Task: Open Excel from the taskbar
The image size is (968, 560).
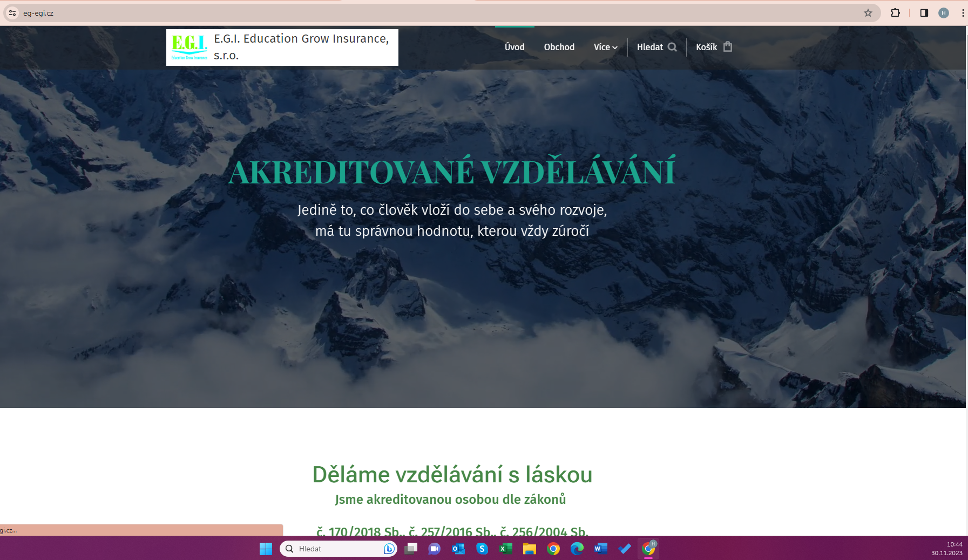Action: pyautogui.click(x=506, y=549)
